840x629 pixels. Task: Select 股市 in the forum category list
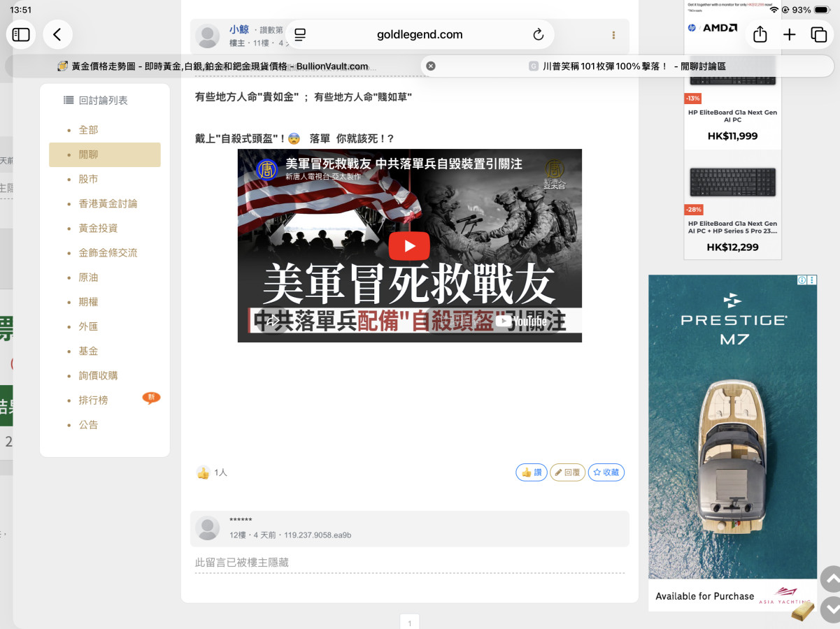(x=88, y=179)
